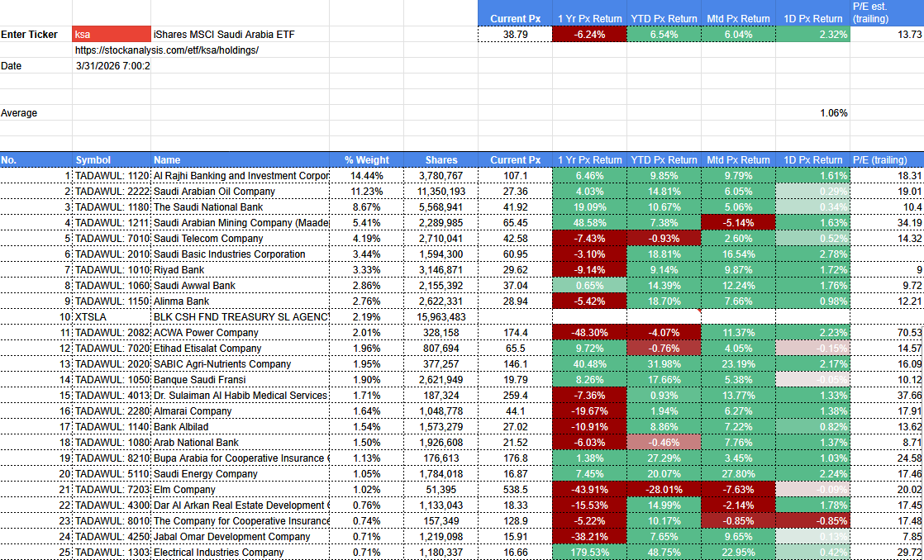Select Banque Saudi Fransi name cell
The image size is (924, 560).
pyautogui.click(x=241, y=380)
